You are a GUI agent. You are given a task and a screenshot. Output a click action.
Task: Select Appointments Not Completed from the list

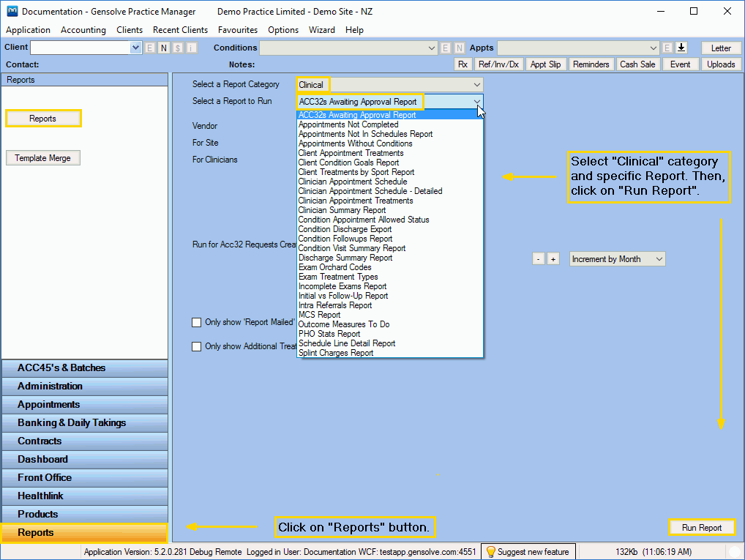click(x=389, y=124)
